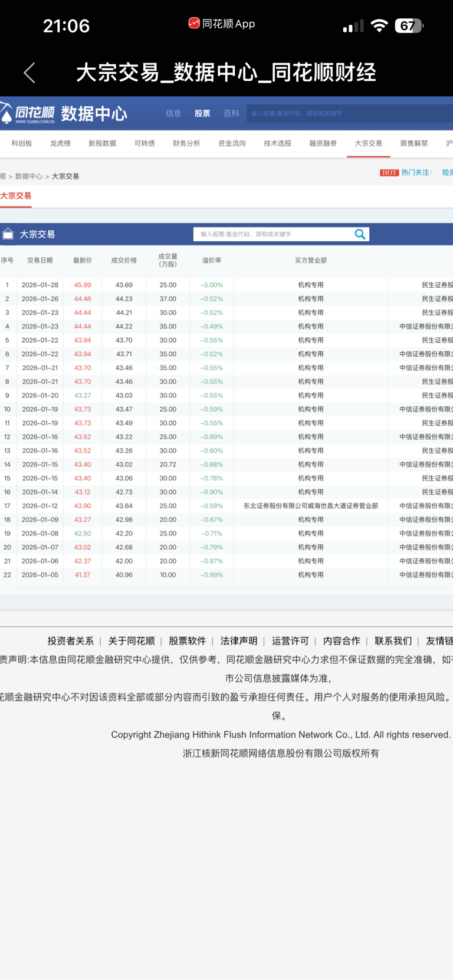Select the 百科 search category
453x980 pixels.
point(231,113)
